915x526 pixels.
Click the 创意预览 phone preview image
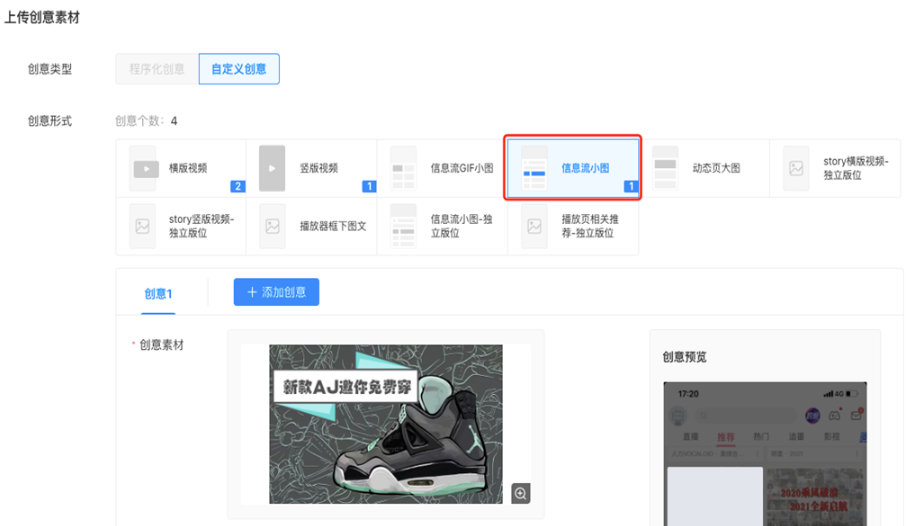coord(765,454)
